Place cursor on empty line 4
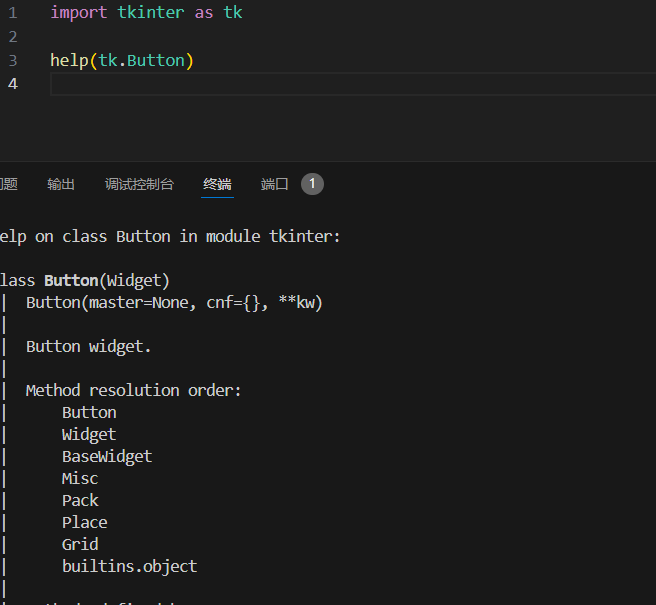 (300, 84)
